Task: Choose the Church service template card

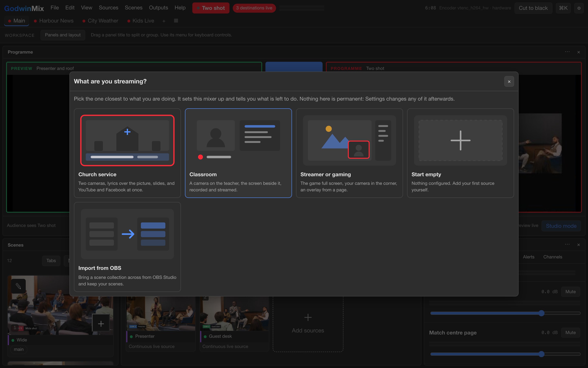Action: pyautogui.click(x=127, y=153)
